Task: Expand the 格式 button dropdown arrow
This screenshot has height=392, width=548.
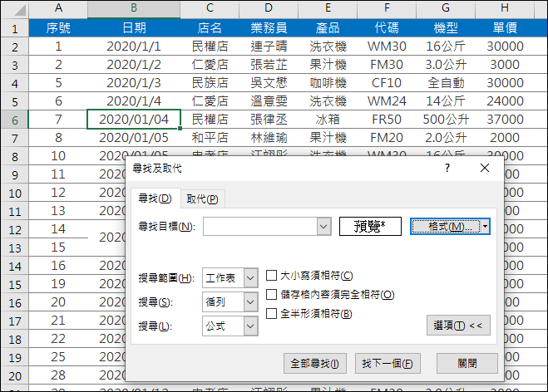Action: (x=485, y=227)
